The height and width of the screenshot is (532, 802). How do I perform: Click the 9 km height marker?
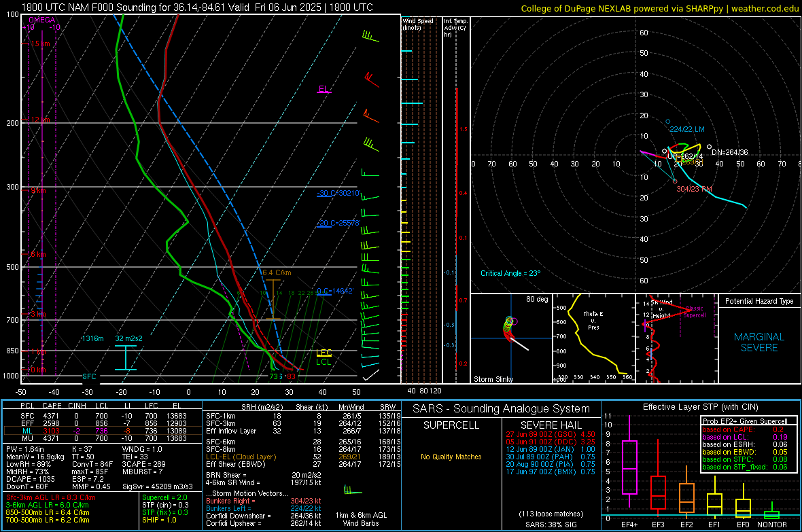click(x=38, y=190)
